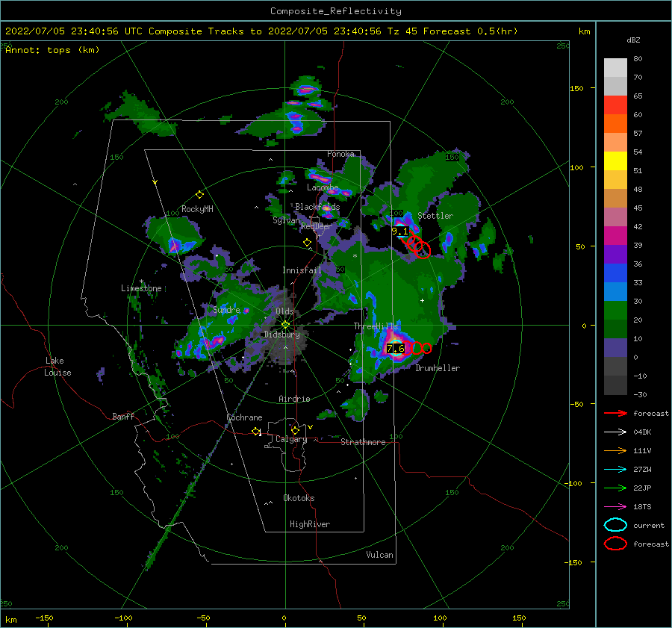Viewport: 672px width, 628px height.
Task: Click the UTC timestamp header text
Action: (x=261, y=31)
